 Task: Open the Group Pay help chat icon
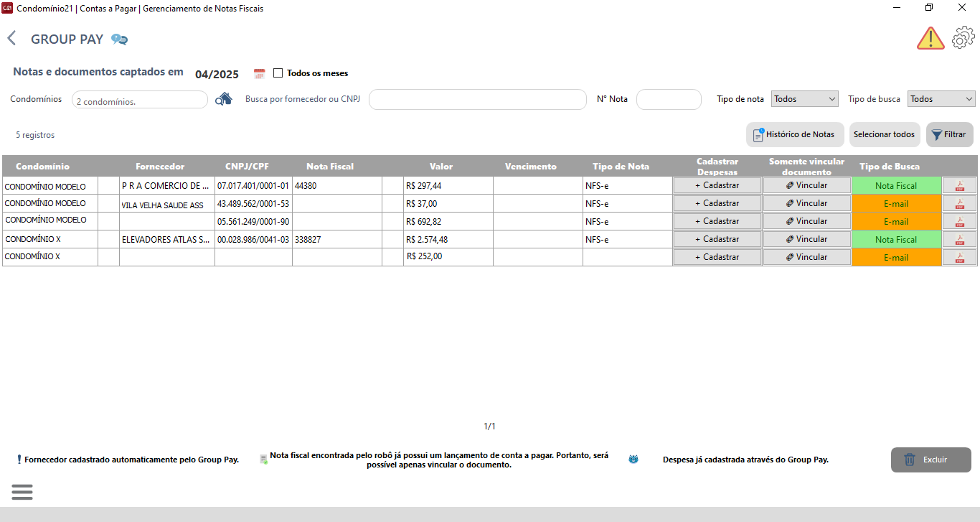pos(119,39)
